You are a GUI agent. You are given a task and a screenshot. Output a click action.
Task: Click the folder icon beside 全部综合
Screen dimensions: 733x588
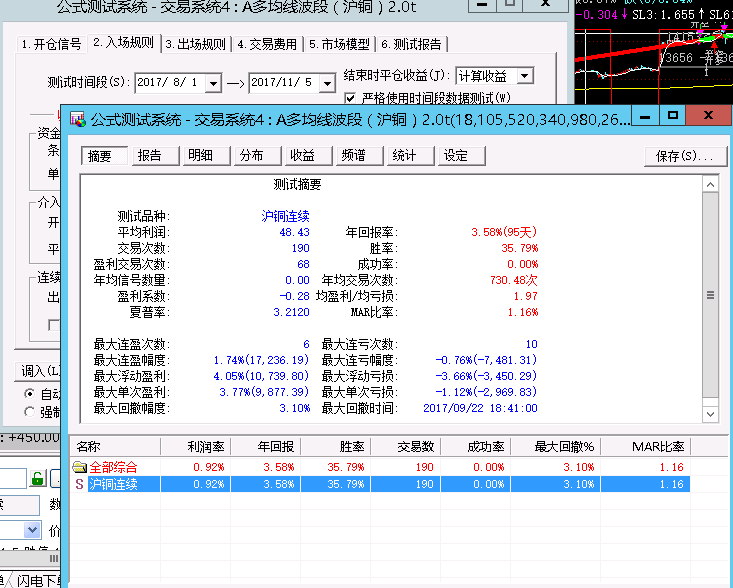pyautogui.click(x=79, y=467)
